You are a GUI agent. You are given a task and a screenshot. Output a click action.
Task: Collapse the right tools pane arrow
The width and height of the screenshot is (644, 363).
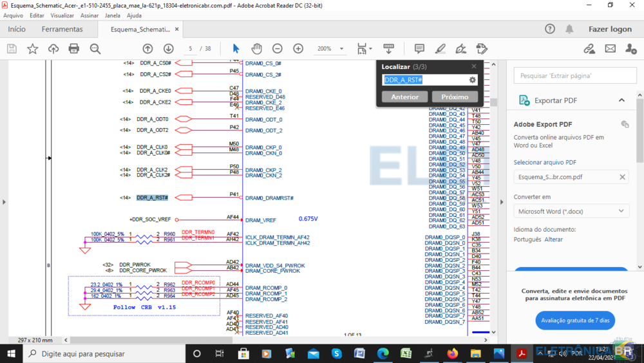click(502, 201)
